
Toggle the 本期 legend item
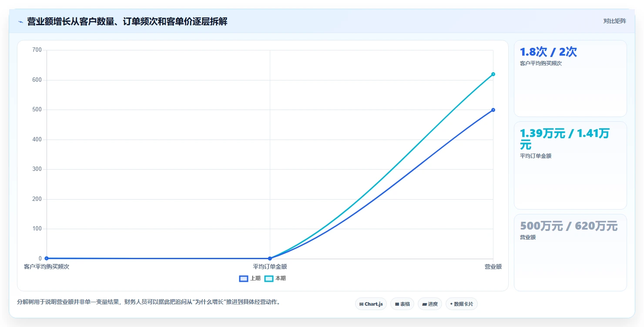coord(275,278)
